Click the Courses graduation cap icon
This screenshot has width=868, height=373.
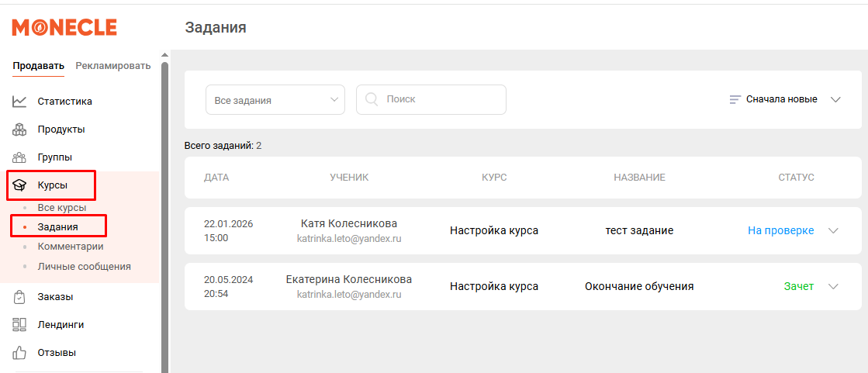click(x=20, y=185)
